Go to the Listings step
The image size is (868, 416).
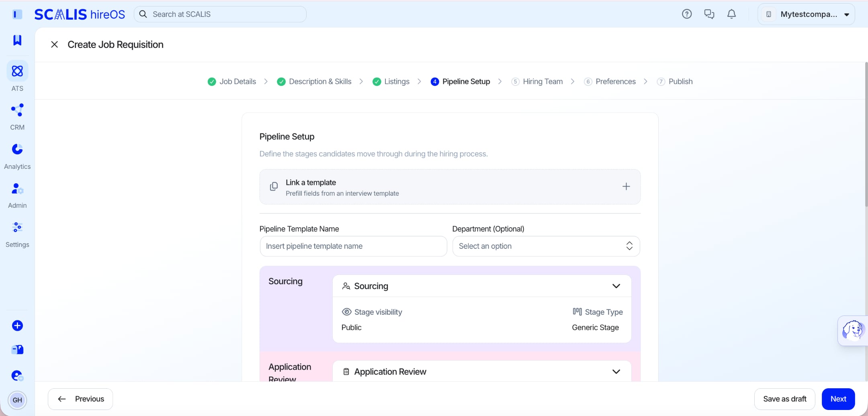point(391,82)
